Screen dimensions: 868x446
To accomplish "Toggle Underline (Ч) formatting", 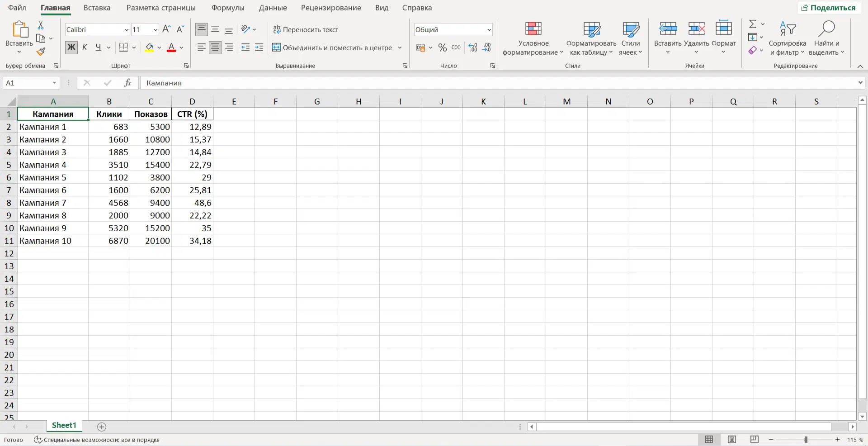I will [x=98, y=47].
